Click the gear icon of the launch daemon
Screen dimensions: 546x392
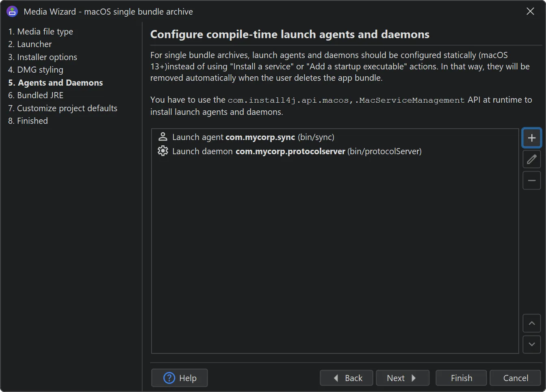tap(163, 151)
